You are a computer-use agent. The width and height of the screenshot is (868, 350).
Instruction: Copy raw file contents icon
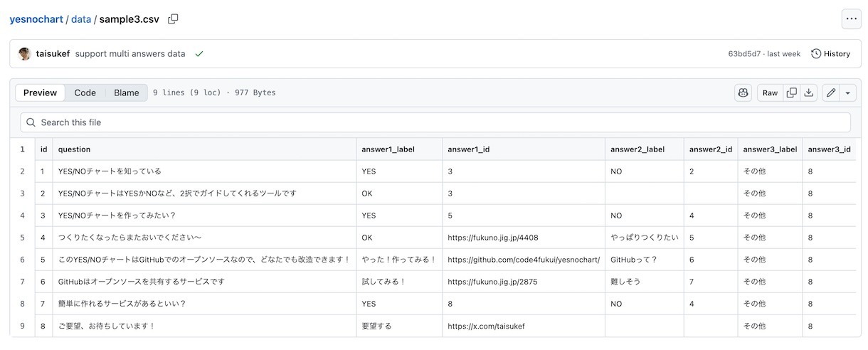tap(791, 93)
